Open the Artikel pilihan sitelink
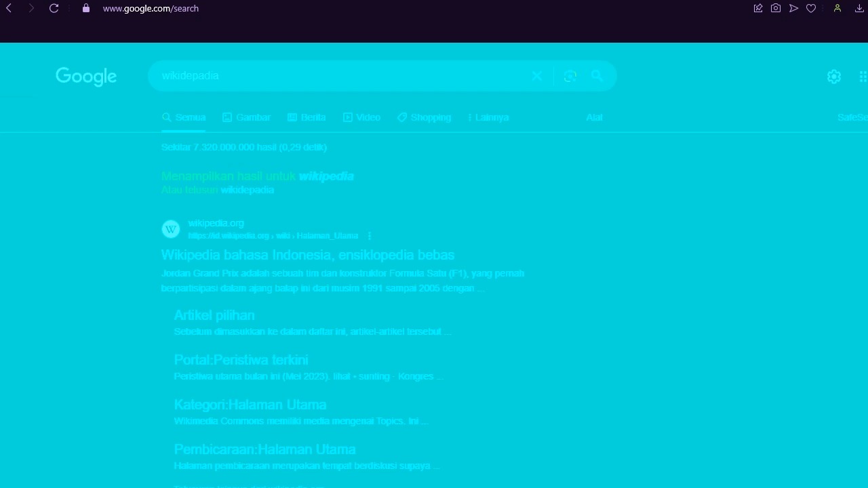868x488 pixels. (x=214, y=315)
